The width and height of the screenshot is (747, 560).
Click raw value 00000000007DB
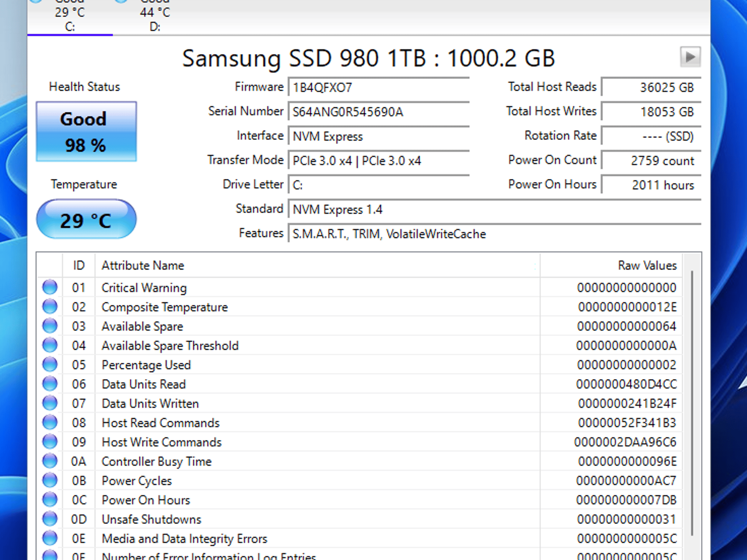(x=626, y=500)
